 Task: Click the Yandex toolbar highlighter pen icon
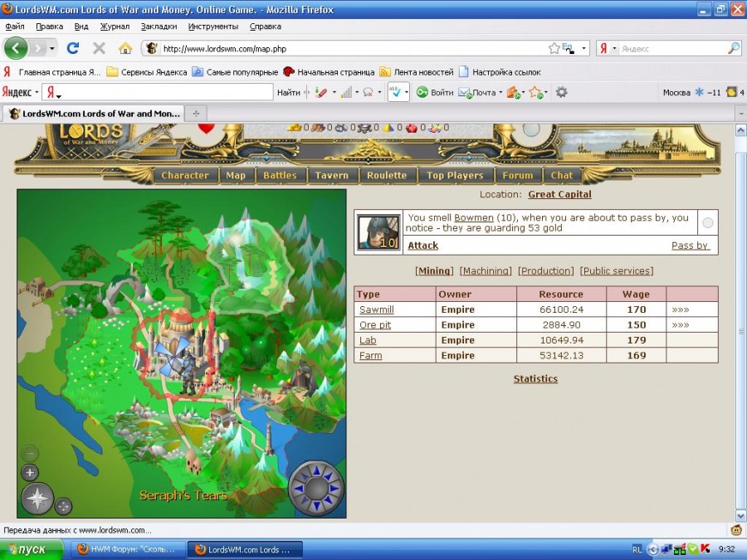click(321, 92)
